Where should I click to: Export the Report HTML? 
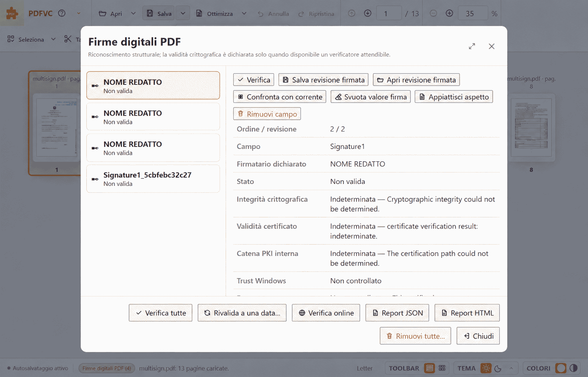coord(467,313)
